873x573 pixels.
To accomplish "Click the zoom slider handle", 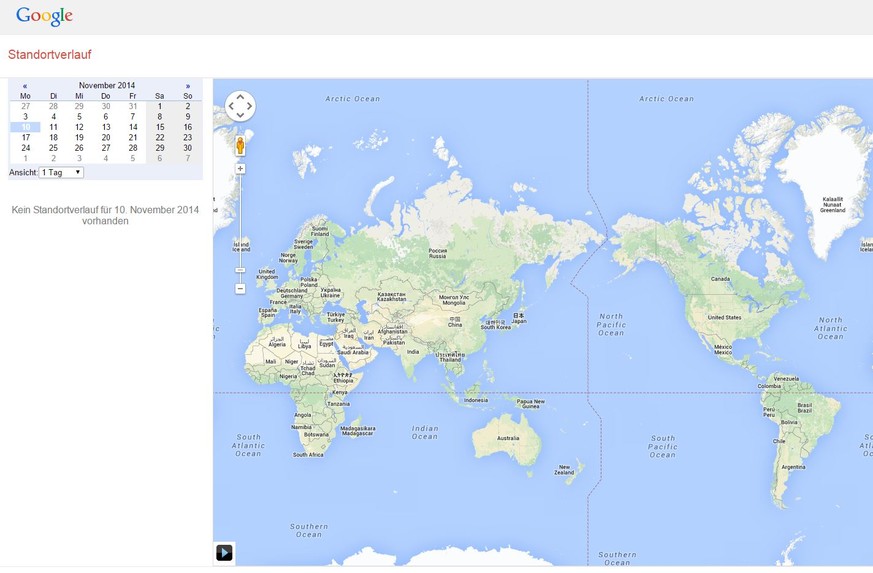I will click(x=240, y=270).
